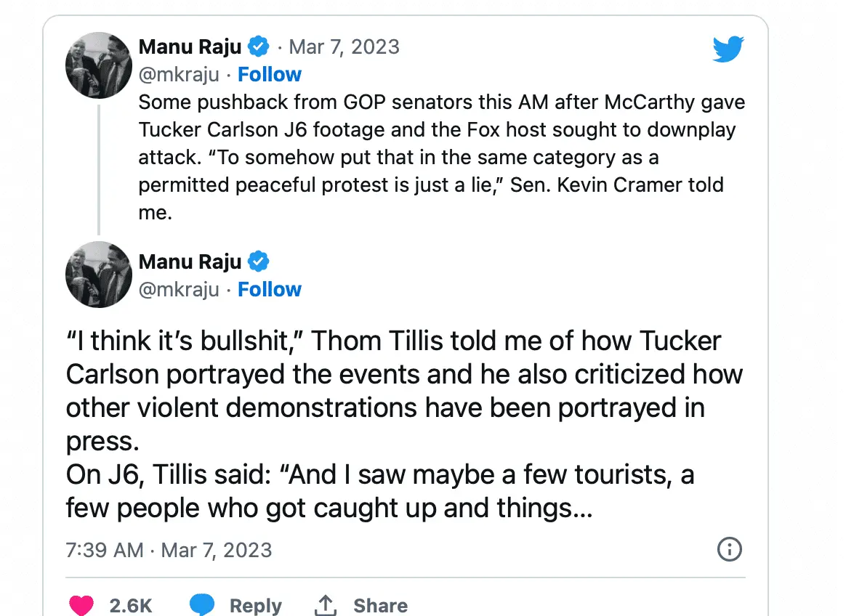Click the heart icon to like the tweet

81,605
